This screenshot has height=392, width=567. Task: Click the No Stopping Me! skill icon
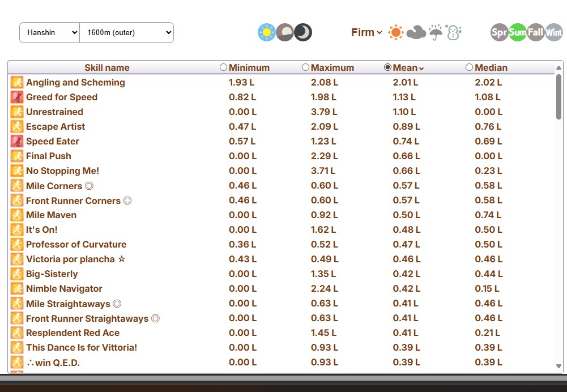(x=16, y=171)
